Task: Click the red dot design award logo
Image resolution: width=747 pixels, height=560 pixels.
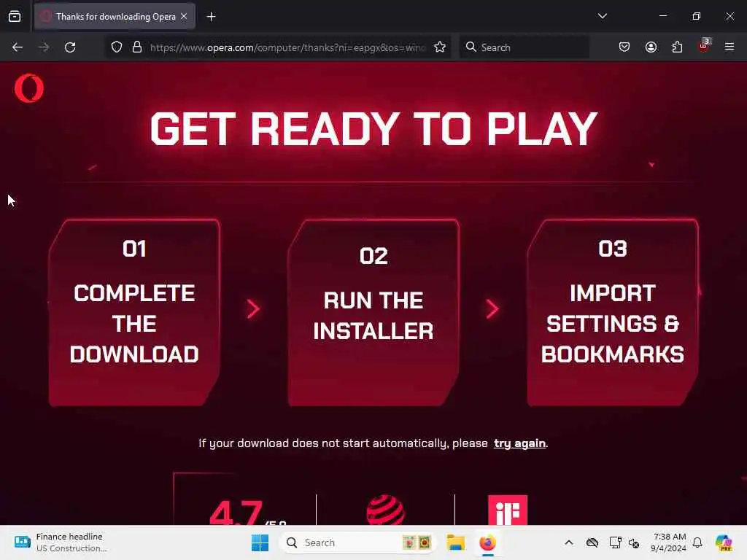Action: tap(385, 510)
